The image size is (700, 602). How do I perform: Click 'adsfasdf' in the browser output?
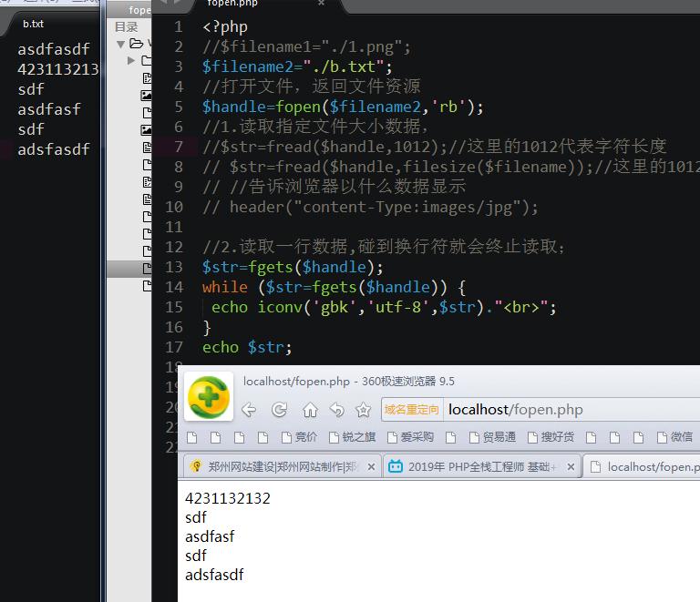tap(214, 575)
